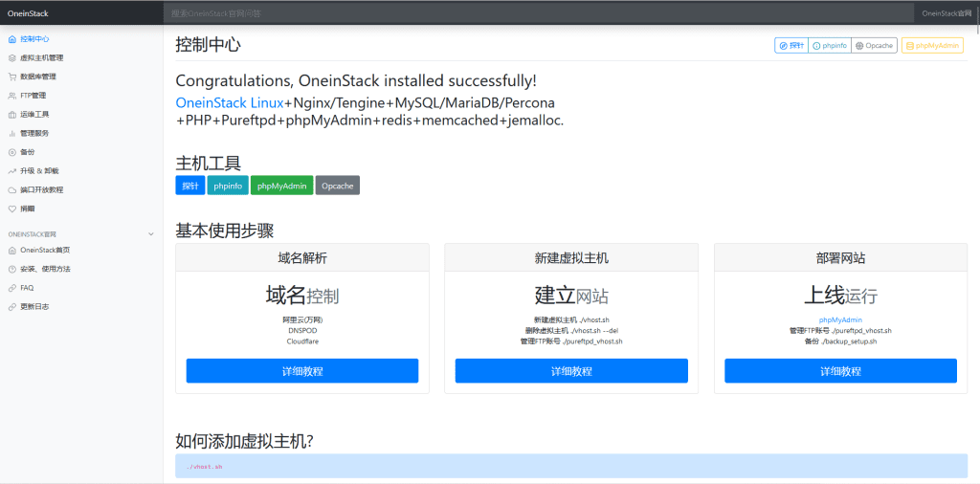980x484 pixels.
Task: Click outlined phpMyAdmin button at top right
Action: pyautogui.click(x=932, y=45)
